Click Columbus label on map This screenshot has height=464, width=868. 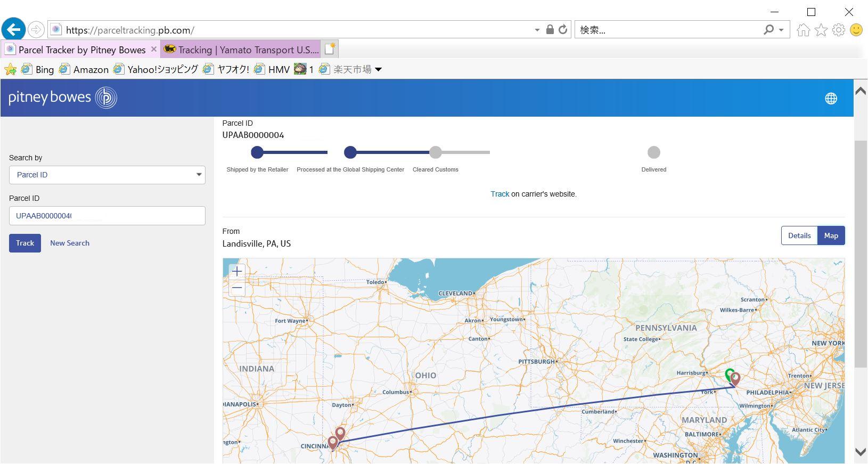point(396,392)
